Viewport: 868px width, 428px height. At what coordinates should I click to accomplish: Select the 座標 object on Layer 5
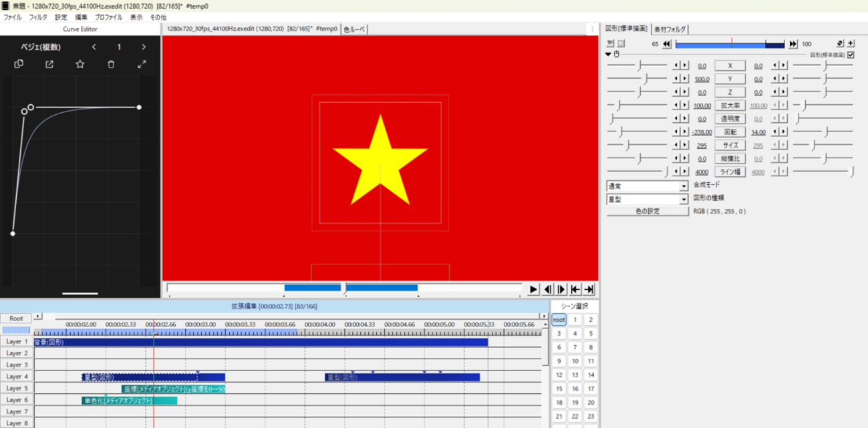tap(173, 389)
